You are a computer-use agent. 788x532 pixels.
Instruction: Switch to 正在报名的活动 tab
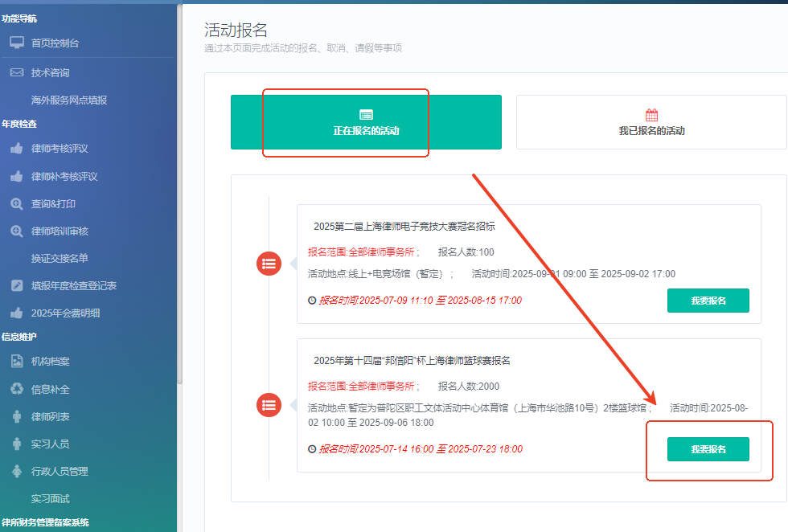(366, 122)
